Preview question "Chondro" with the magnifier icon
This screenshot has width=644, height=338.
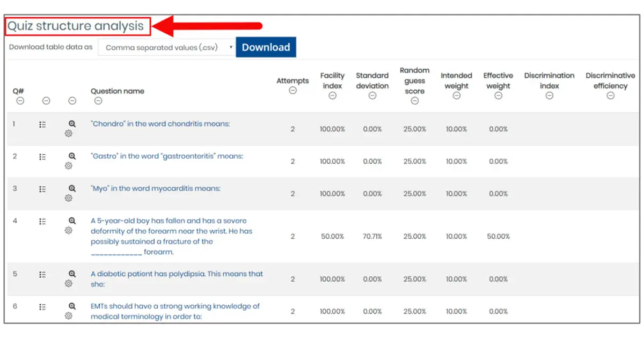click(71, 123)
